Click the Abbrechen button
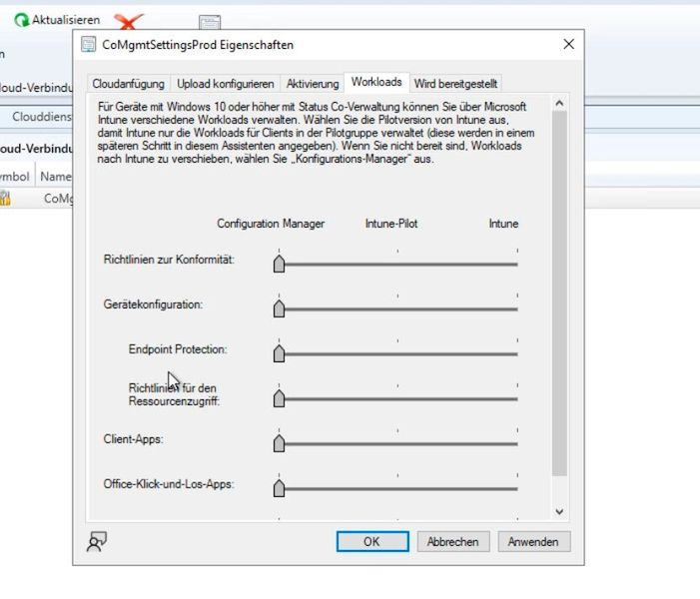This screenshot has height=599, width=700. pos(453,541)
